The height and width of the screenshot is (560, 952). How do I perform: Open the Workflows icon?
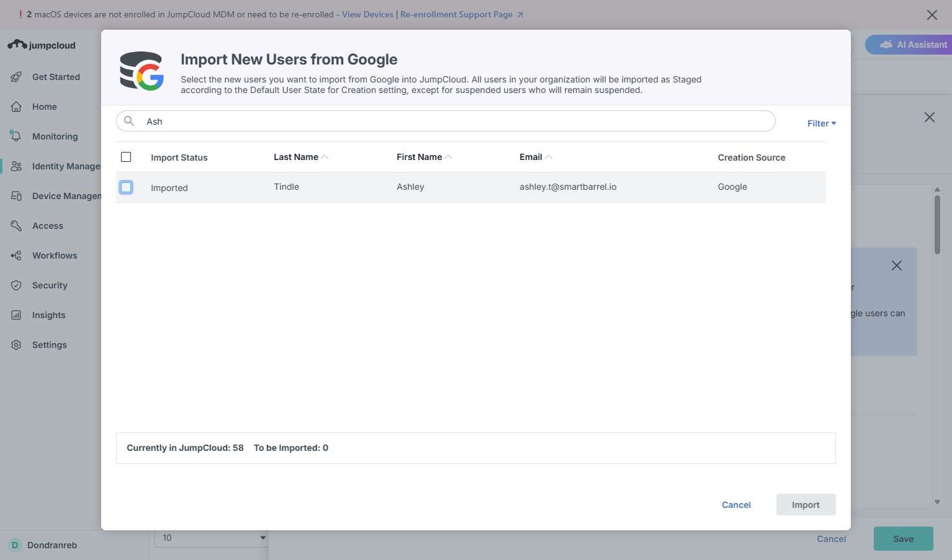tap(17, 256)
